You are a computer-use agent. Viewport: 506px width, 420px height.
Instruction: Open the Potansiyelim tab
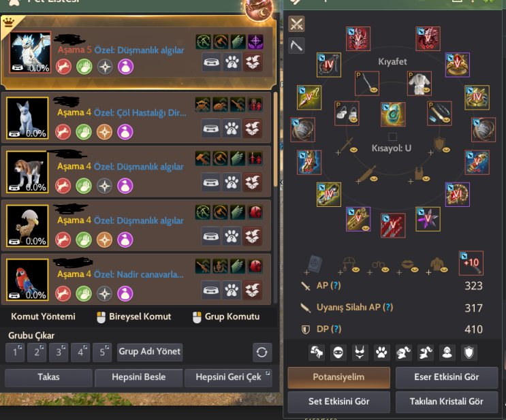pos(339,377)
